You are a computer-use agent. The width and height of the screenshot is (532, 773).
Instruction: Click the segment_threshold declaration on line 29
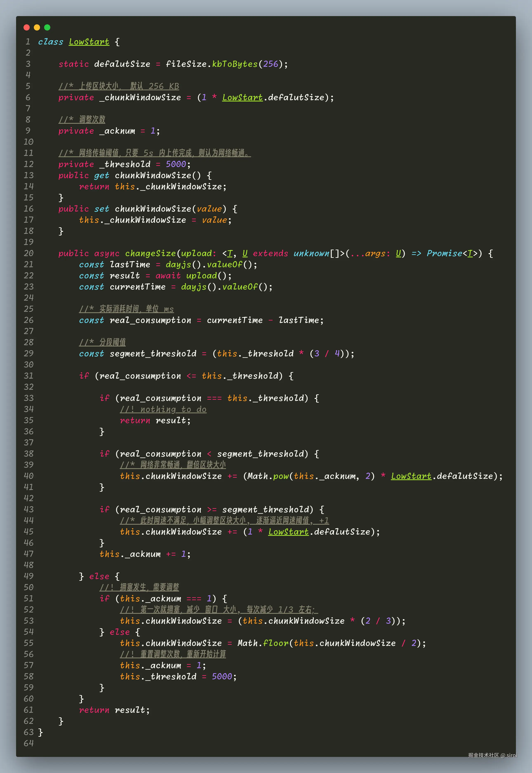(x=153, y=354)
